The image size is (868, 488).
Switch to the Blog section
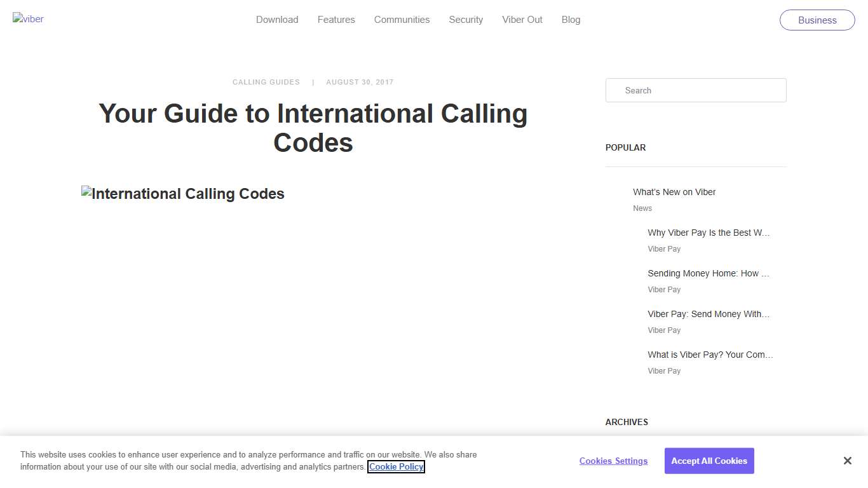(571, 20)
